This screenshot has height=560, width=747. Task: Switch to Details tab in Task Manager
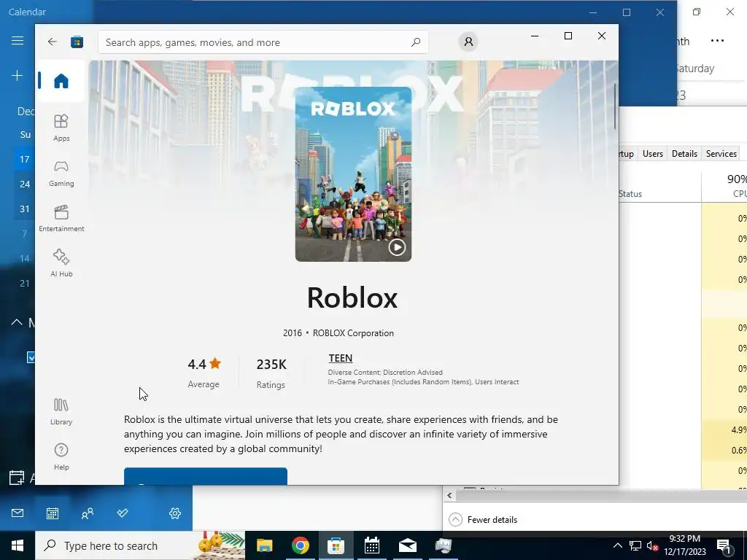pos(684,154)
